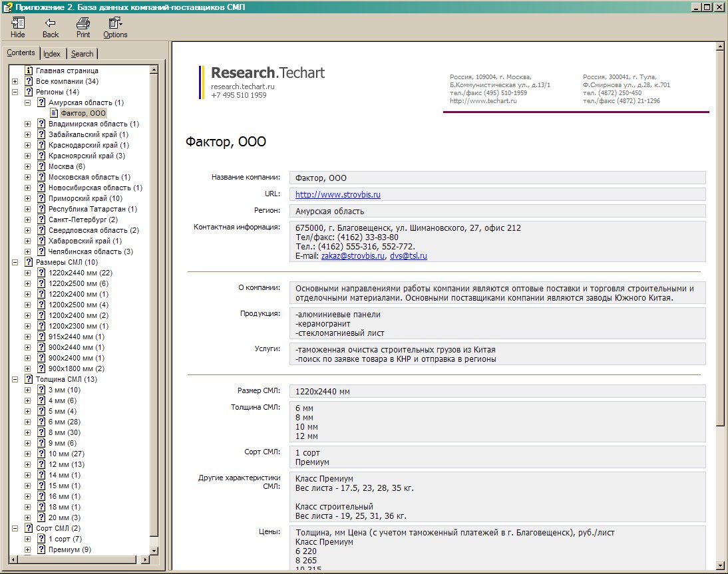Click the book icon beside Сорт СМЛ (2)
This screenshot has width=728, height=574.
point(29,528)
